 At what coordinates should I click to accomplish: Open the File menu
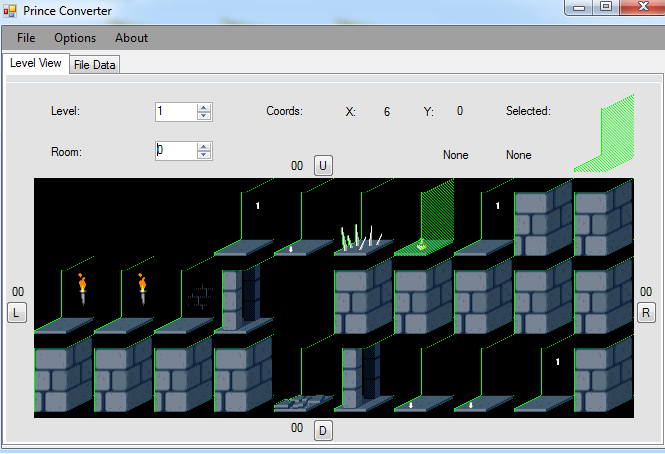point(26,38)
